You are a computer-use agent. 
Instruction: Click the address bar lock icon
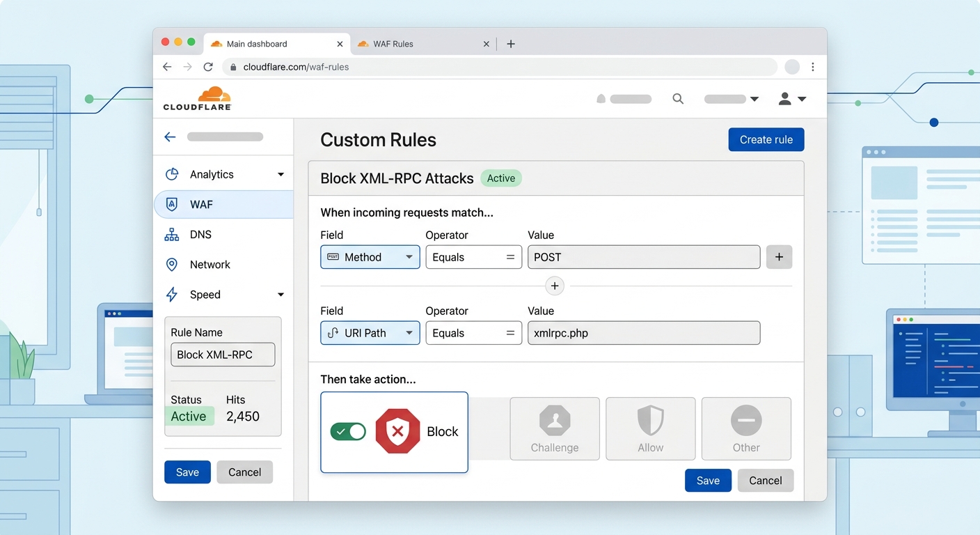click(233, 68)
